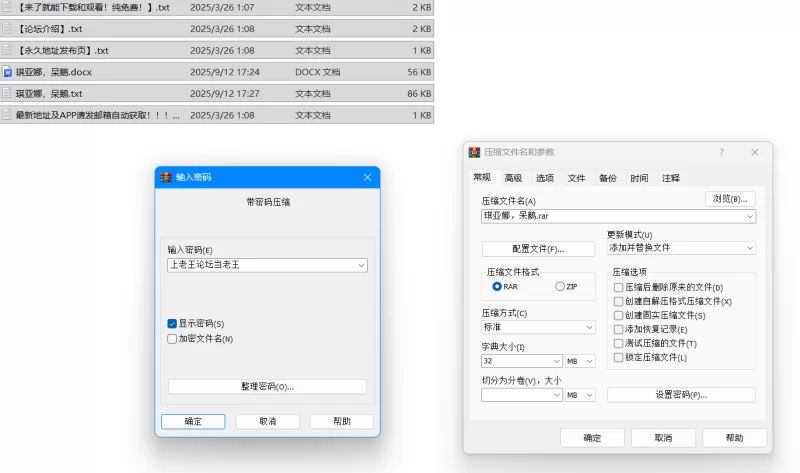This screenshot has height=473, width=800.
Task: Switch to the 注释 tab
Action: [671, 178]
